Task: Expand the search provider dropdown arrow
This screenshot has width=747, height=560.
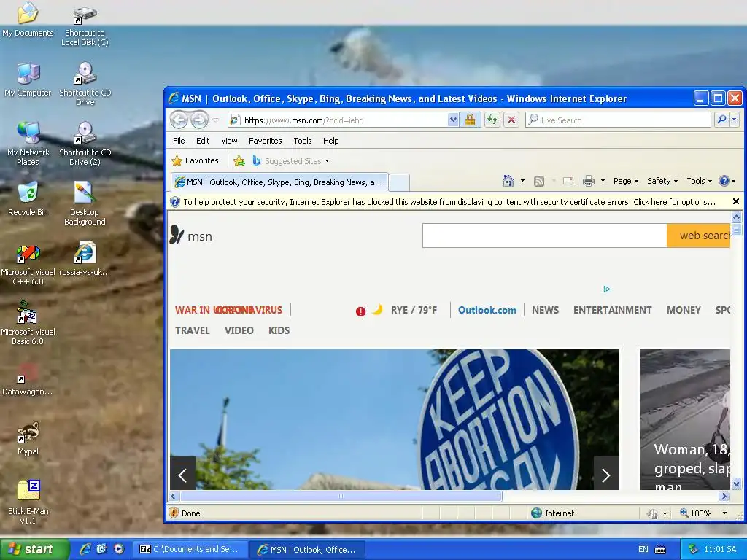Action: point(734,120)
